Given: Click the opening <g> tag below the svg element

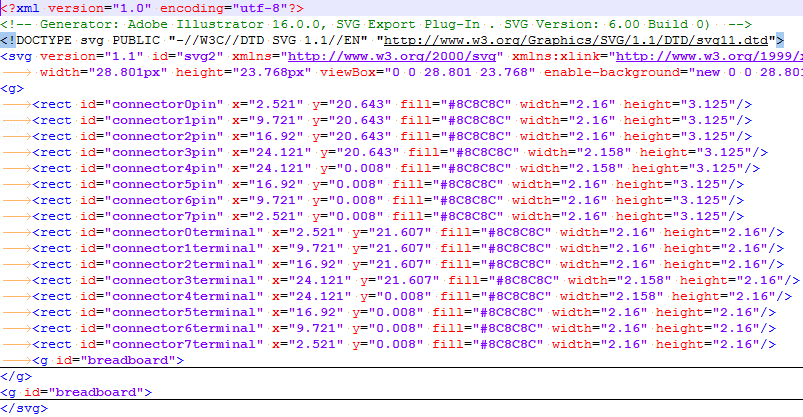Looking at the screenshot, I should coord(12,89).
